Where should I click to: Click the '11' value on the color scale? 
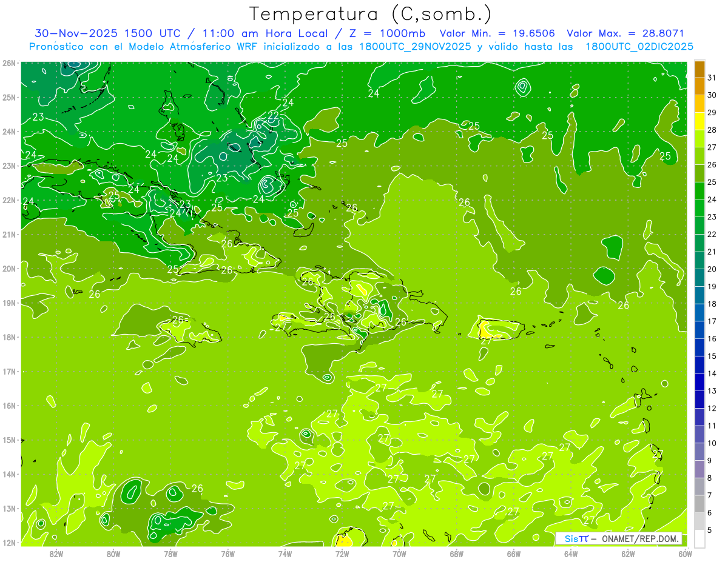pos(712,426)
